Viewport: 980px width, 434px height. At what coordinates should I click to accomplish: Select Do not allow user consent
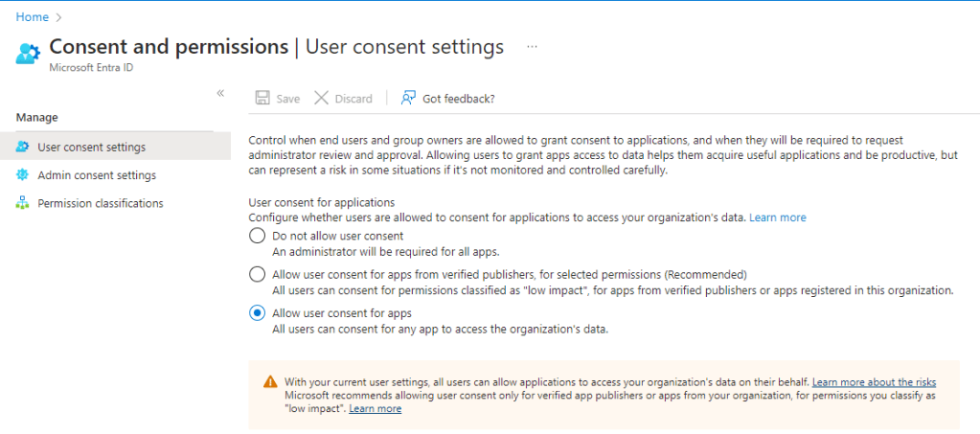pyautogui.click(x=257, y=236)
